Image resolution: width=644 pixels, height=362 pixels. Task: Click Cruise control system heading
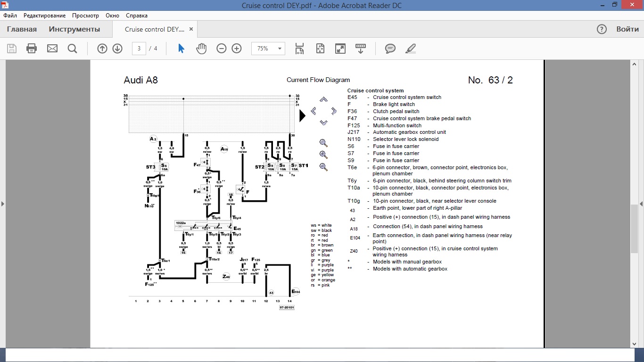(x=376, y=90)
